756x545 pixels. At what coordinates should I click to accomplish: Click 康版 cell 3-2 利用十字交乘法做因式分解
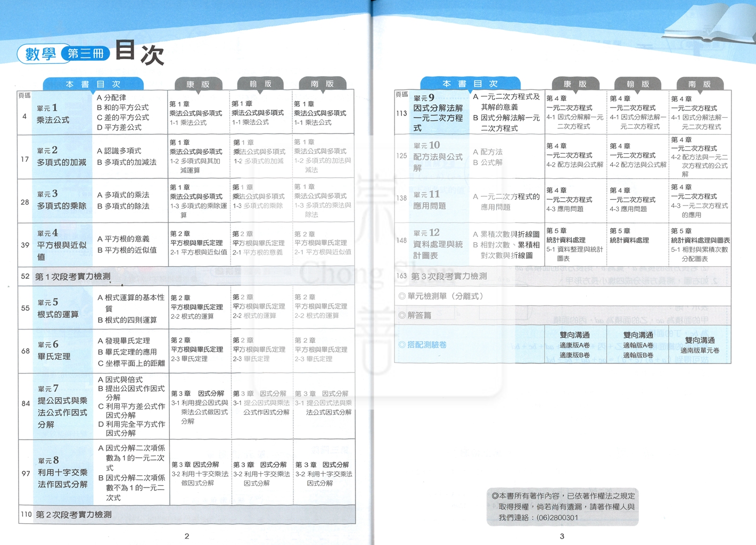(200, 478)
